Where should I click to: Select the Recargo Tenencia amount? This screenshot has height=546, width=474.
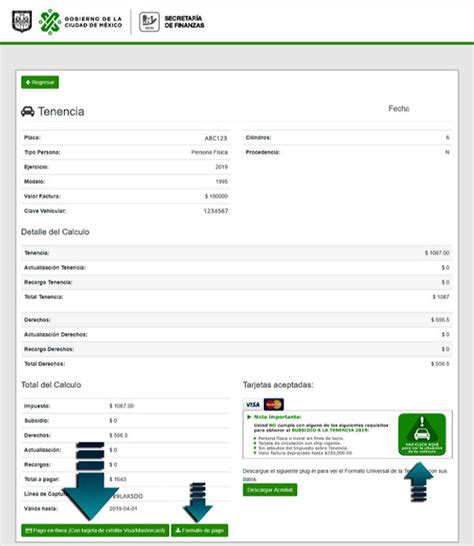[x=445, y=282]
